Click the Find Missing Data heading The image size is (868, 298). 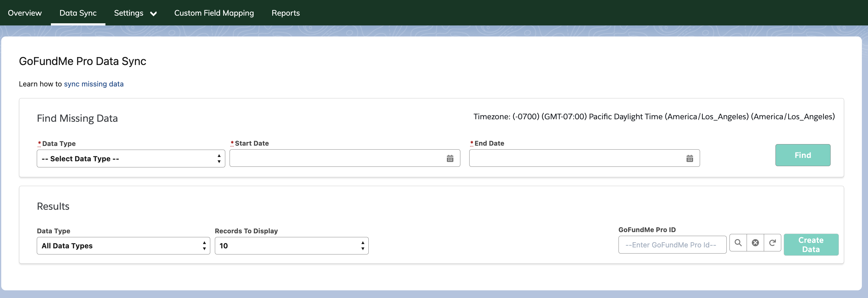tap(77, 118)
